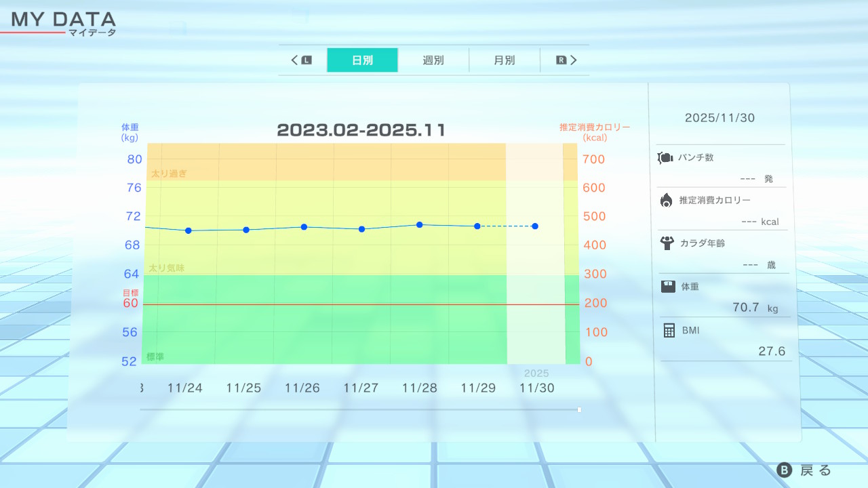The height and width of the screenshot is (488, 868).
Task: Click the 11/26 date label
Action: (x=302, y=388)
